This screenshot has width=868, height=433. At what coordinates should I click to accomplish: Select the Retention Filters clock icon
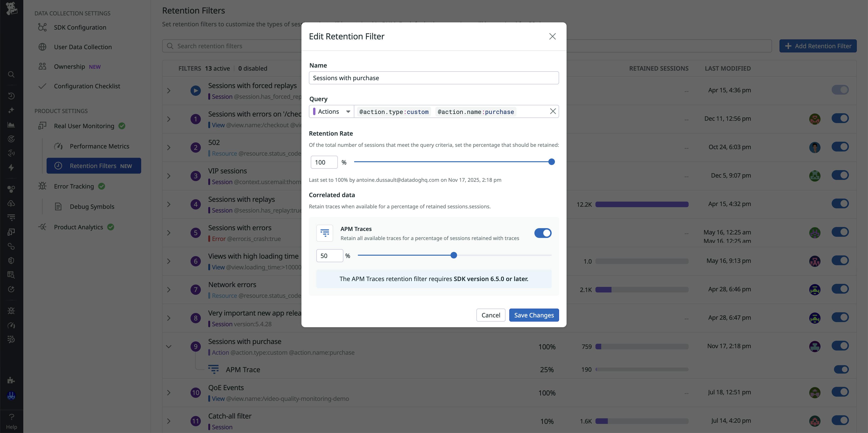pyautogui.click(x=58, y=165)
